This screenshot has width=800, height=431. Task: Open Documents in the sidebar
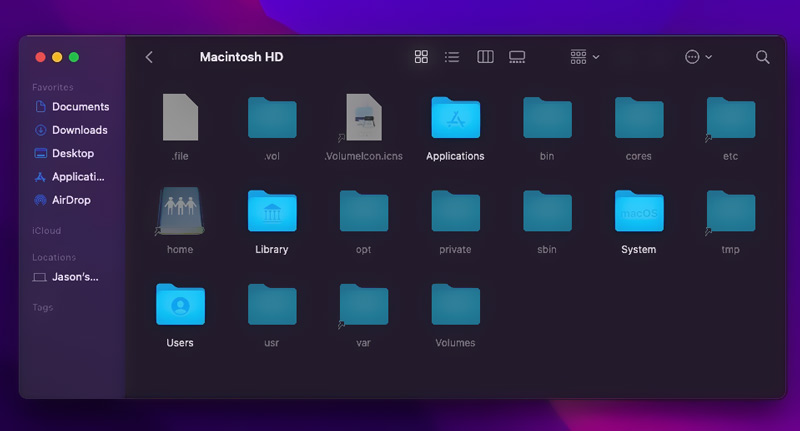tap(71, 107)
